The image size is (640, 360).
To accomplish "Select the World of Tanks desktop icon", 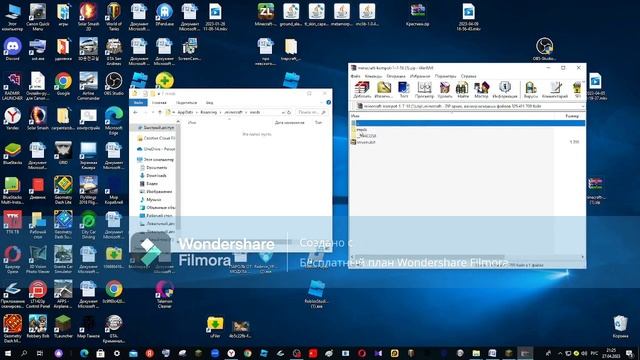I will tap(113, 16).
